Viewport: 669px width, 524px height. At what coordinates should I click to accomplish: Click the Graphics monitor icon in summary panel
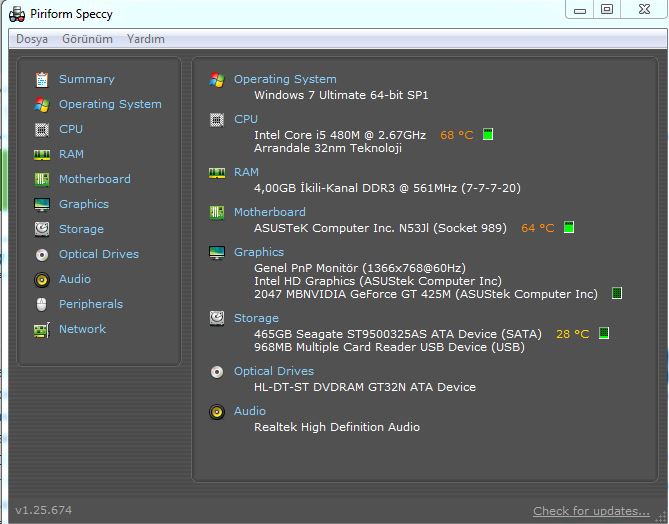[217, 253]
